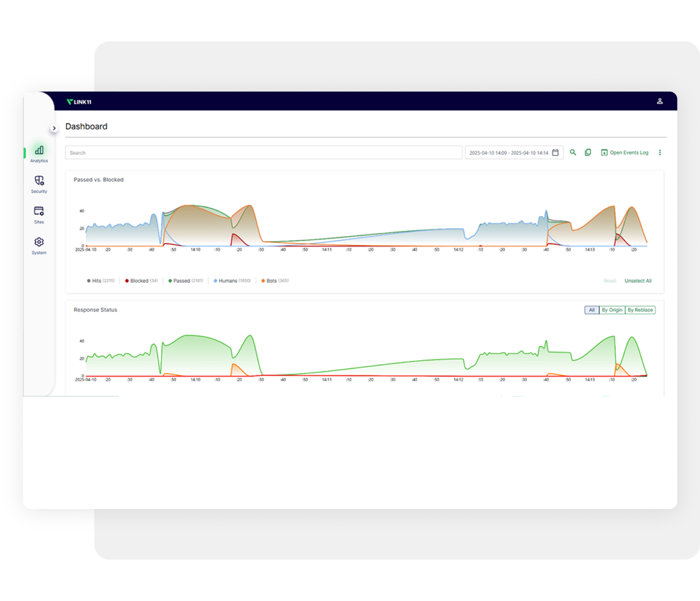
Task: Open the three-dot more options menu
Action: [x=660, y=152]
